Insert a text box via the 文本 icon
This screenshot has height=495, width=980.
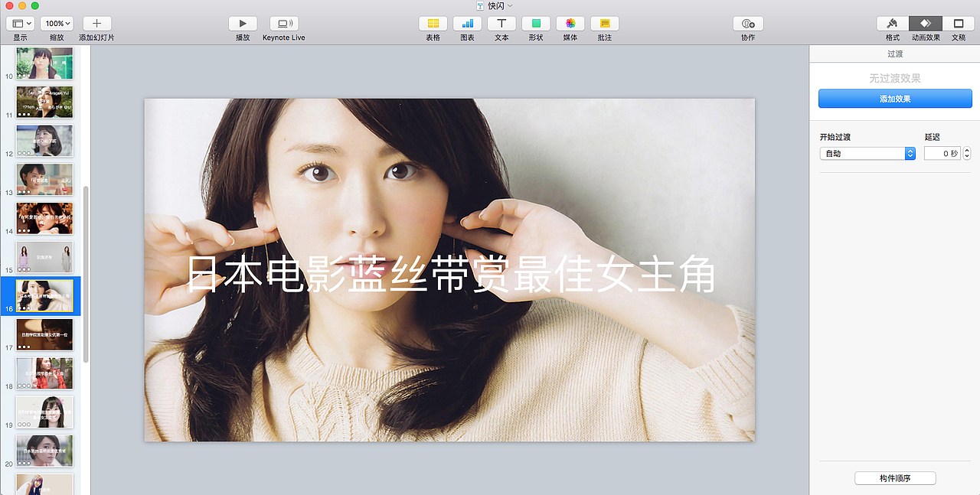tap(501, 24)
